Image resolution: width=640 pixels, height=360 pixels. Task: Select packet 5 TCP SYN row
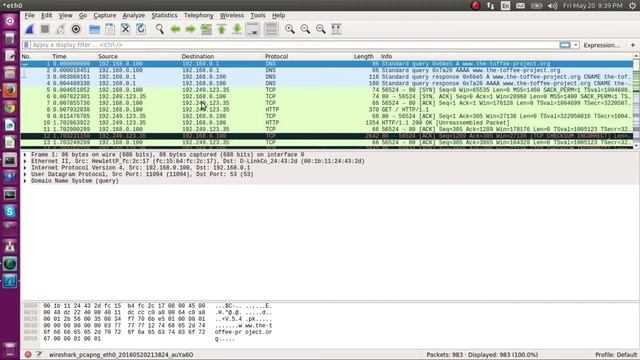click(327, 90)
